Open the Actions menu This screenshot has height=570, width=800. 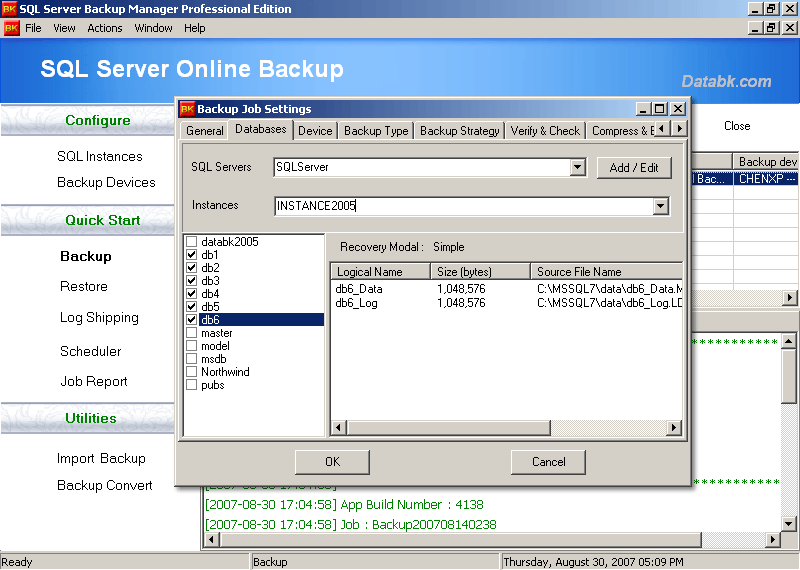105,28
